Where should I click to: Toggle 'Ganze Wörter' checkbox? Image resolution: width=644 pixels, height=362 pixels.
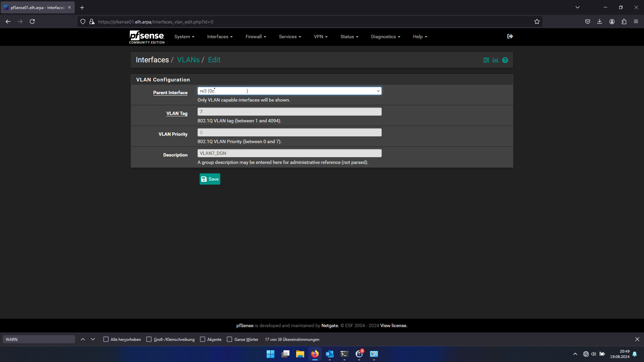tap(229, 339)
